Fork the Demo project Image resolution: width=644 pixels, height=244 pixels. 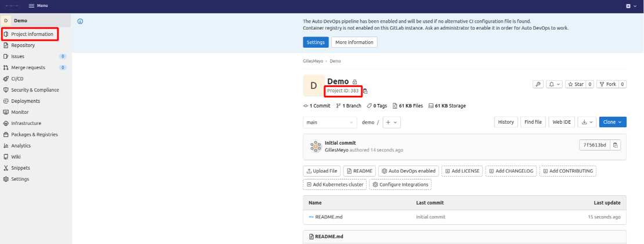pyautogui.click(x=608, y=84)
